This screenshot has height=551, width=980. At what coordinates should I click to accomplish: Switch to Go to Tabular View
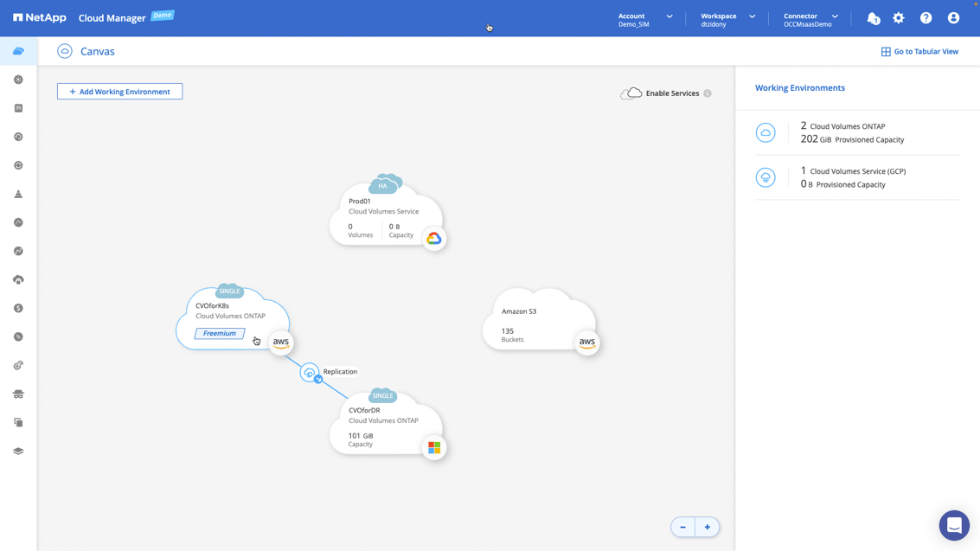coord(919,52)
